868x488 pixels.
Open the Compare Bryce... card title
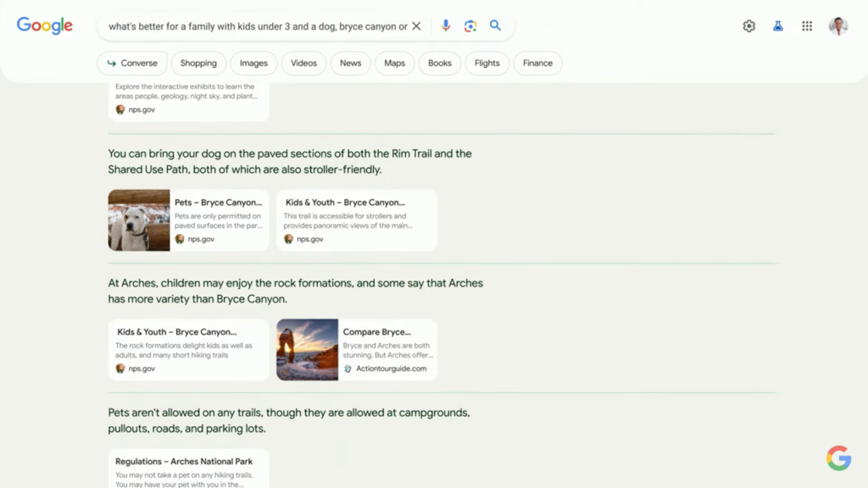click(x=377, y=332)
